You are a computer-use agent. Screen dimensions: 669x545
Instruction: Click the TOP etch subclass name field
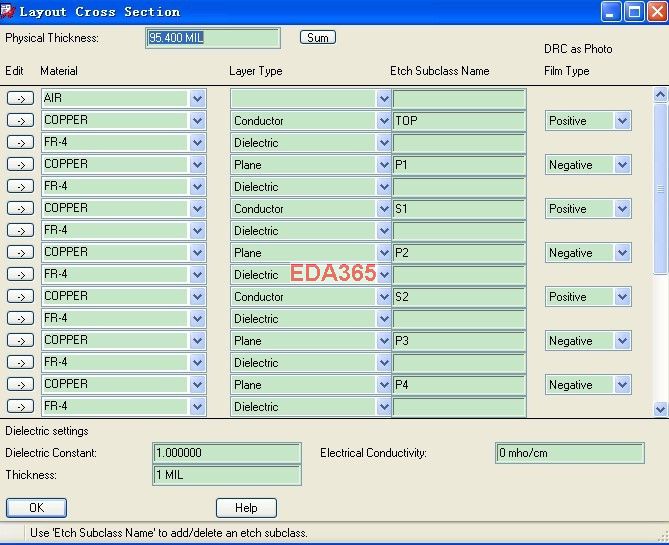point(459,121)
